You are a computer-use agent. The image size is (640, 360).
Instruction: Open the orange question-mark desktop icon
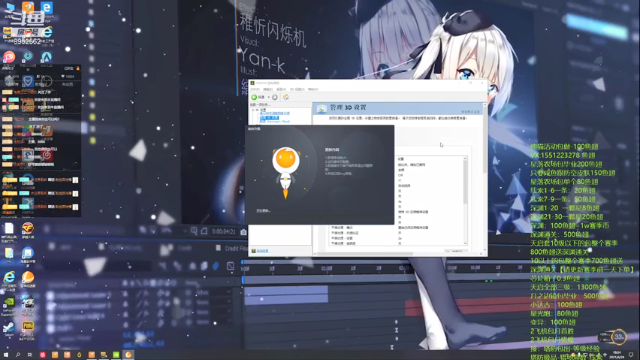[28, 7]
